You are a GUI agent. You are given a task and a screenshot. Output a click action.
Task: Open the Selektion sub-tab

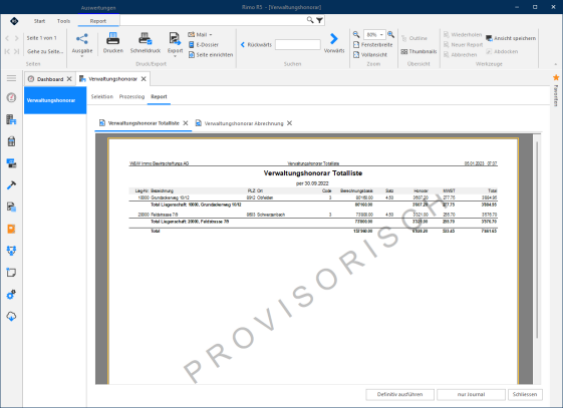pos(102,97)
